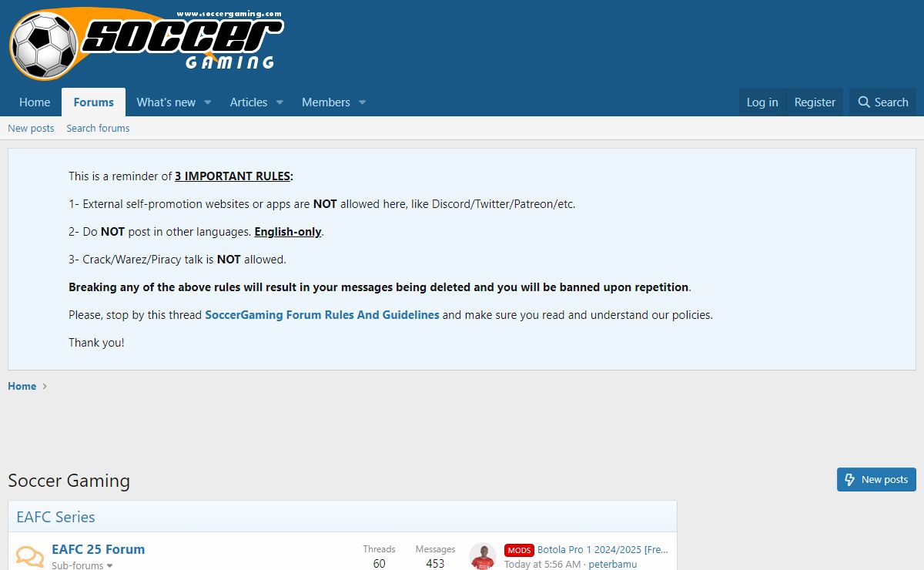Open the Botola Pro 1 2024/2025 thread
This screenshot has width=924, height=570.
pos(603,550)
